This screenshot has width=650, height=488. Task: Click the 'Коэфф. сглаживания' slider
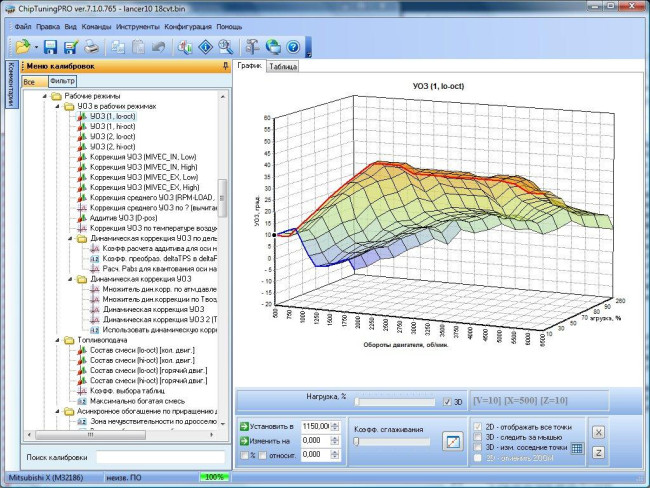click(x=393, y=442)
